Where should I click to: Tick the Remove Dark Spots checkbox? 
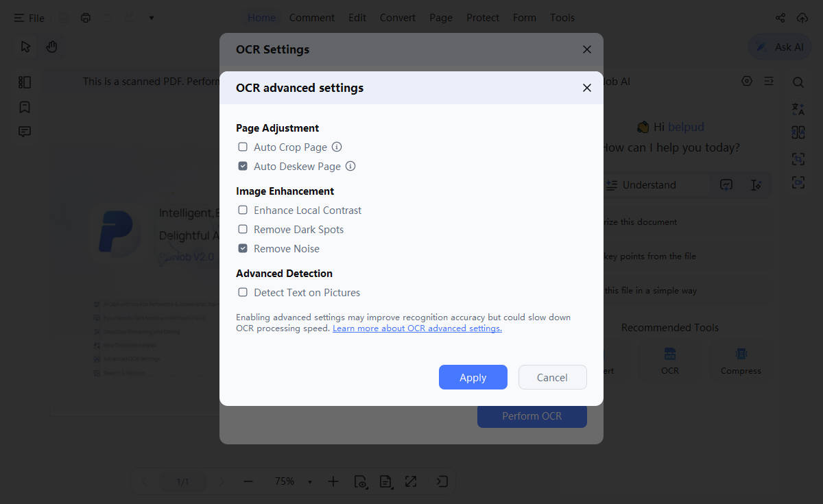(243, 229)
